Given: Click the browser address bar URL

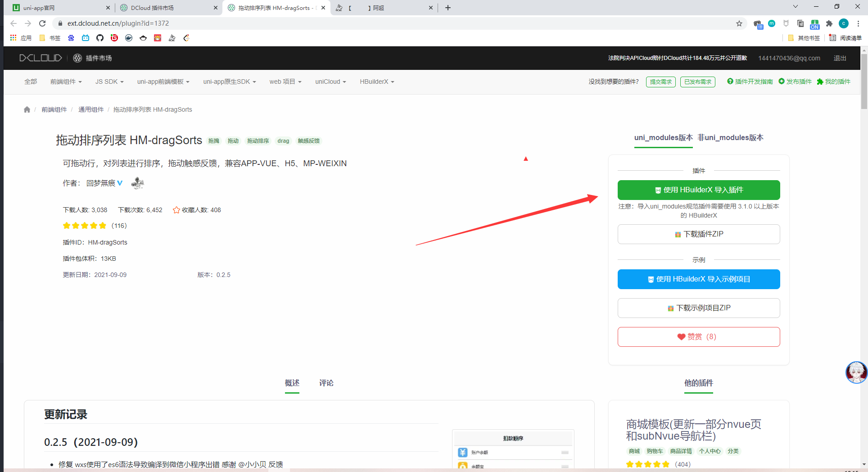Looking at the screenshot, I should 118,23.
